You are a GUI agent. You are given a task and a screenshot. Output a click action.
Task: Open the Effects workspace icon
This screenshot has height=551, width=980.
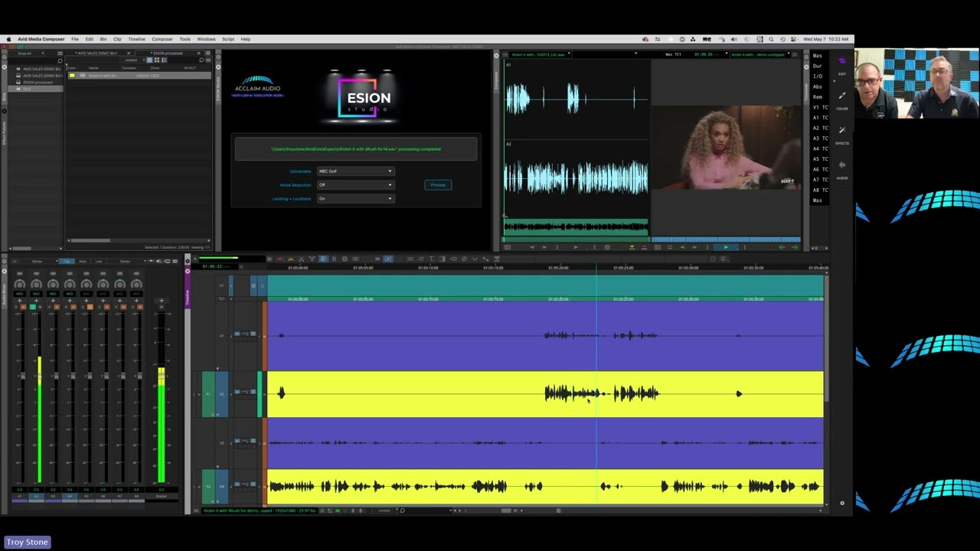842,132
